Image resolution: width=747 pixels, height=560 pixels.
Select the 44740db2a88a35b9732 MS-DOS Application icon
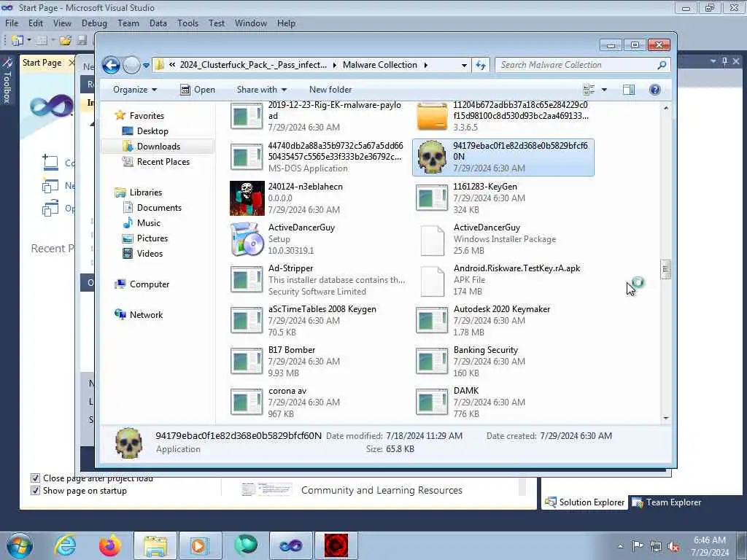tap(247, 157)
